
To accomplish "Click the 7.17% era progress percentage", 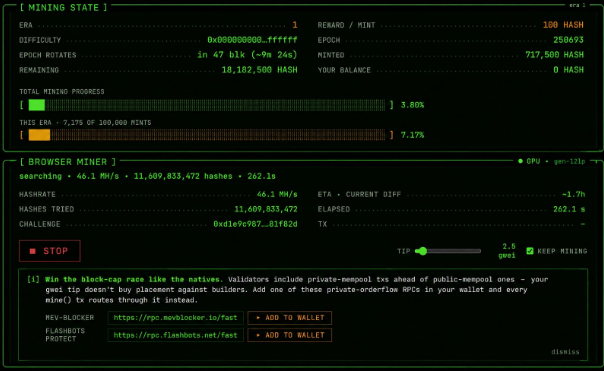I will coord(412,135).
